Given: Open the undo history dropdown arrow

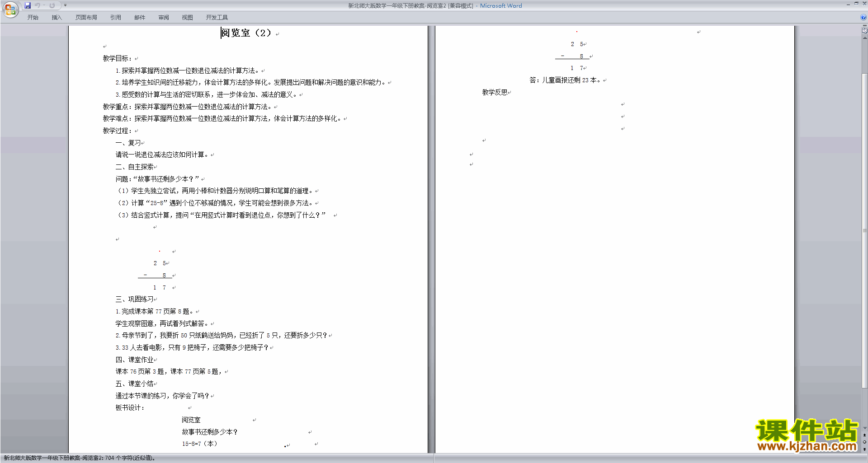Looking at the screenshot, I should [x=44, y=5].
